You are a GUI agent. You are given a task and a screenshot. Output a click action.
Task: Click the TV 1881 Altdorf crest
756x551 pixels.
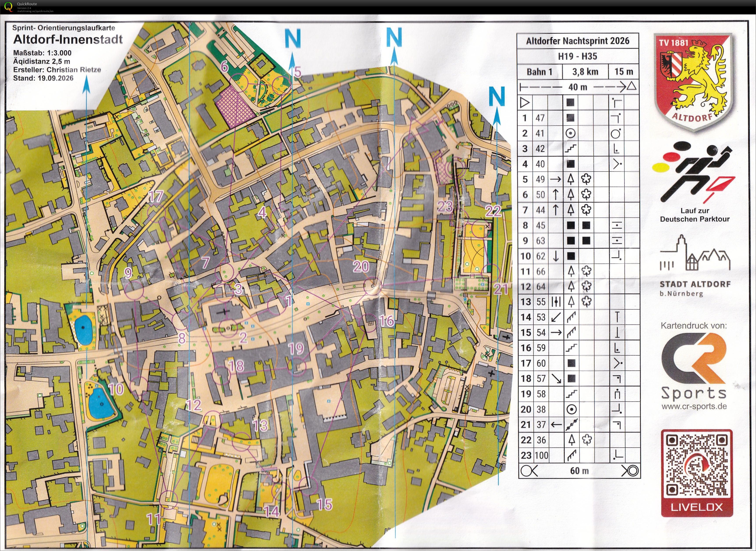(x=693, y=82)
